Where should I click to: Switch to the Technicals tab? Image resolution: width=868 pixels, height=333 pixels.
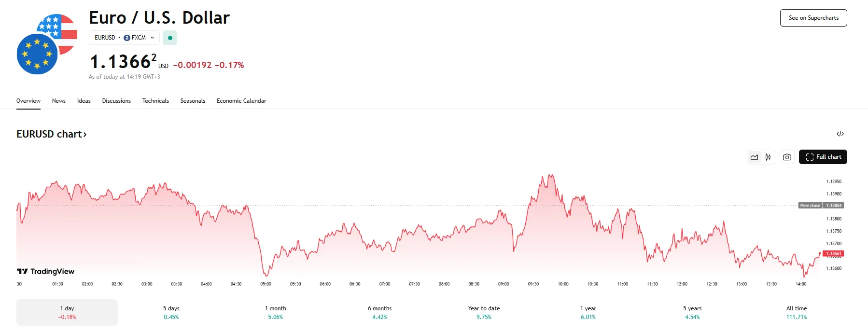tap(155, 101)
